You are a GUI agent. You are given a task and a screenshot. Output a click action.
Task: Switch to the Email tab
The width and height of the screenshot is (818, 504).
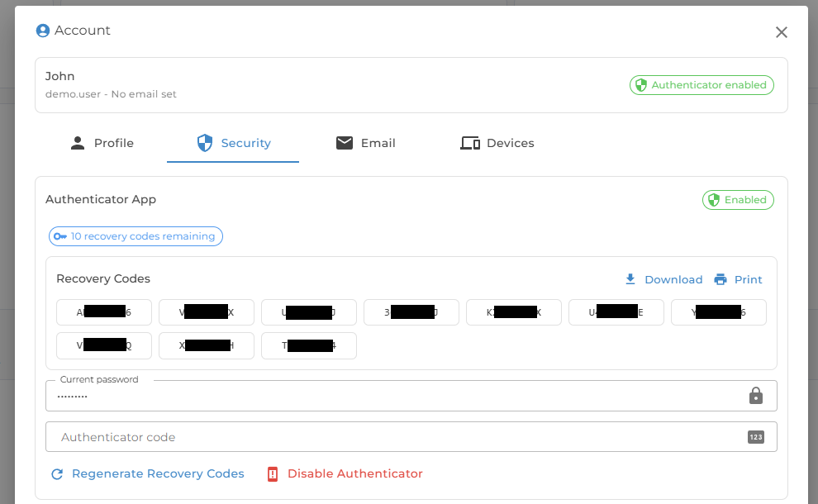tap(365, 143)
